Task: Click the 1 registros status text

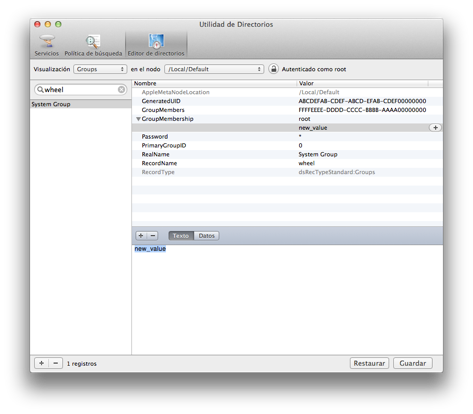Action: pyautogui.click(x=82, y=364)
